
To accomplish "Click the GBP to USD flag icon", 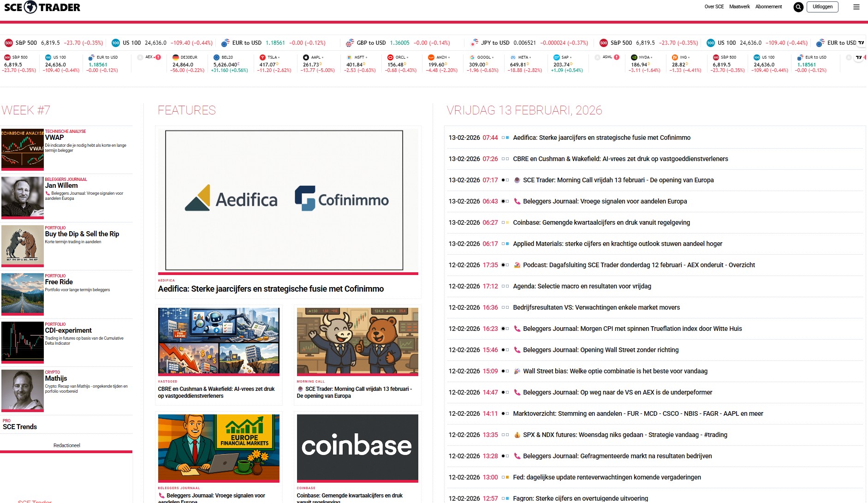I will click(x=350, y=43).
